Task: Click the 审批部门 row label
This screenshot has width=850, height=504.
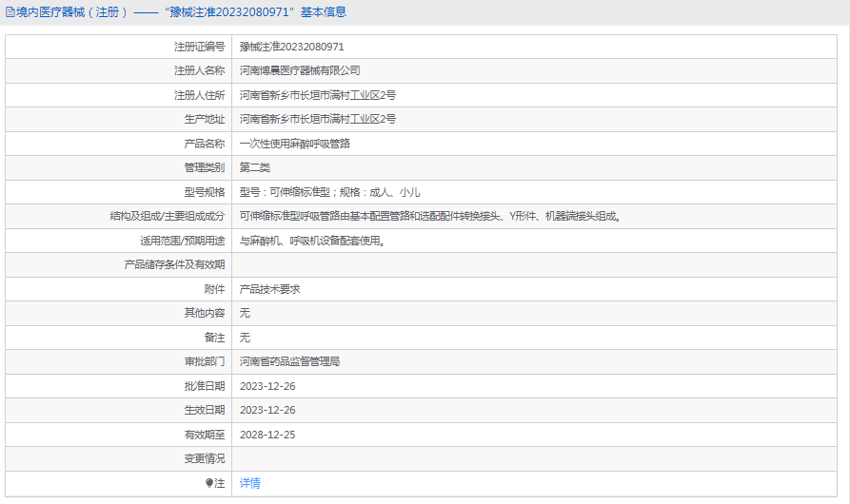Action: tap(205, 361)
